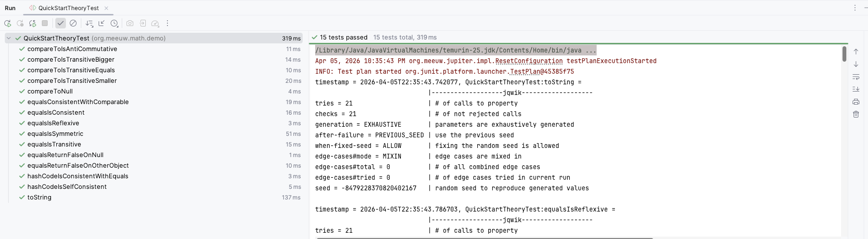Toggle auto-test rerun icon

[32, 23]
